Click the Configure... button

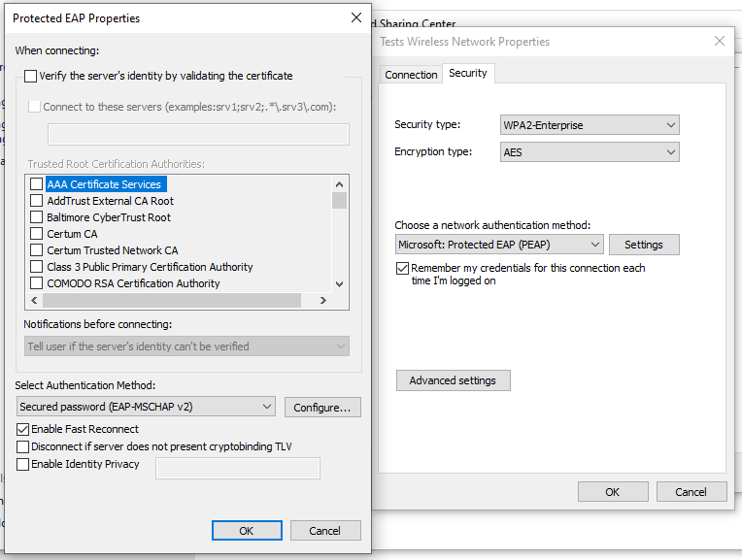pos(322,408)
